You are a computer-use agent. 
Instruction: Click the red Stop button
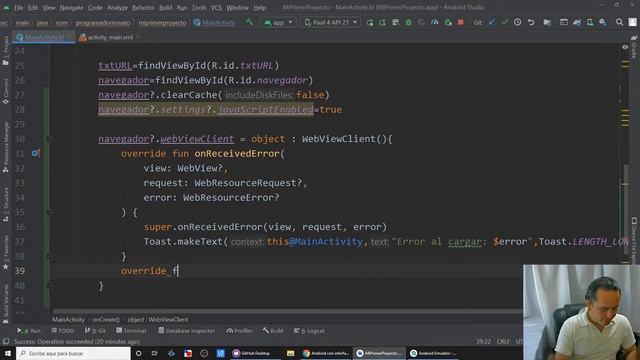(x=460, y=22)
